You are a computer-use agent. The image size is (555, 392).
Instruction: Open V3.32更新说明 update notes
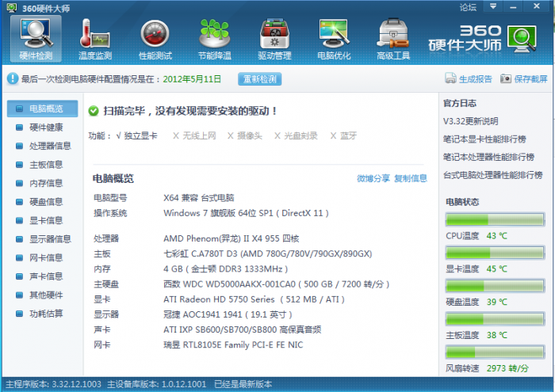(x=470, y=121)
